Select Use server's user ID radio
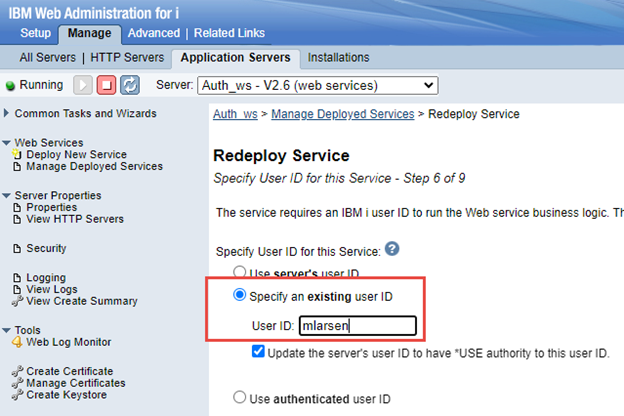Image resolution: width=624 pixels, height=416 pixels. point(239,272)
